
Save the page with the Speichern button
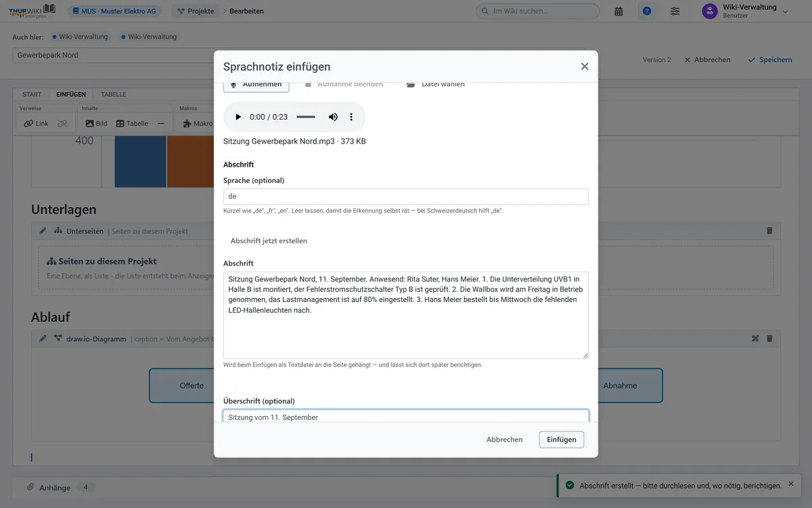pyautogui.click(x=770, y=60)
